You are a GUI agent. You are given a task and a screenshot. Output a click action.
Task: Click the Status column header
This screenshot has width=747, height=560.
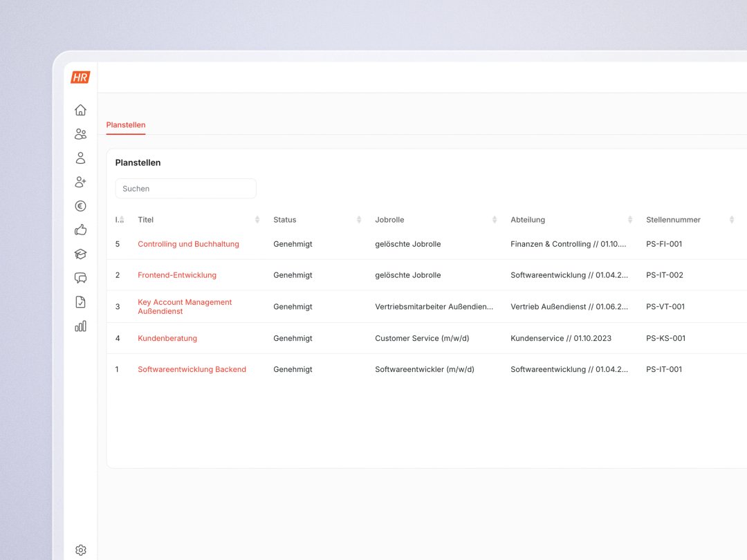[285, 220]
